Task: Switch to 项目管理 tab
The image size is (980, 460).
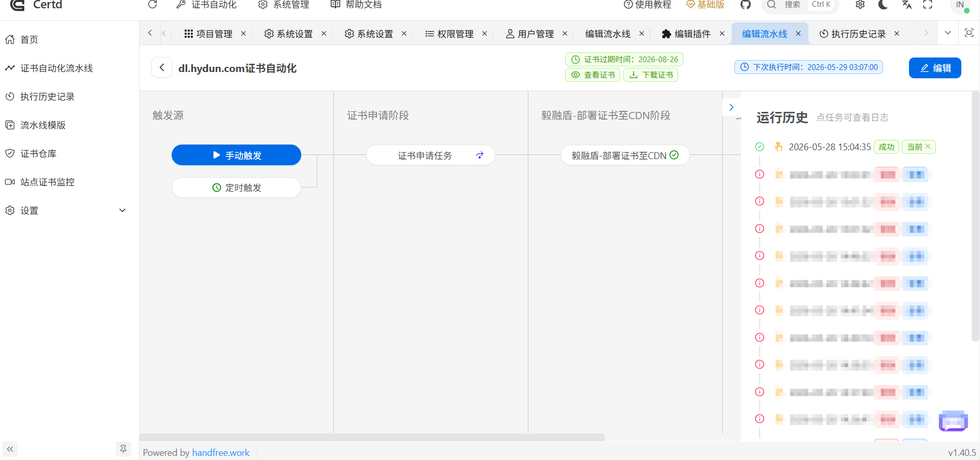Action: pos(208,34)
